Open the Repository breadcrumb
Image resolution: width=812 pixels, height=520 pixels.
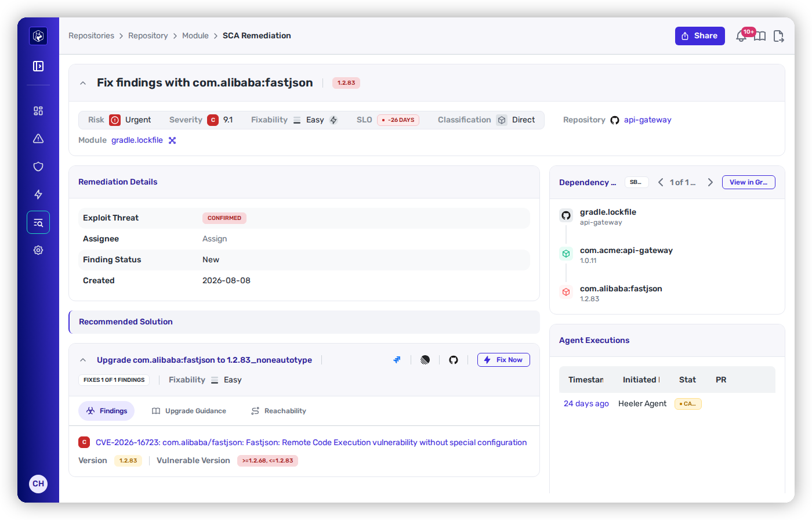[148, 35]
